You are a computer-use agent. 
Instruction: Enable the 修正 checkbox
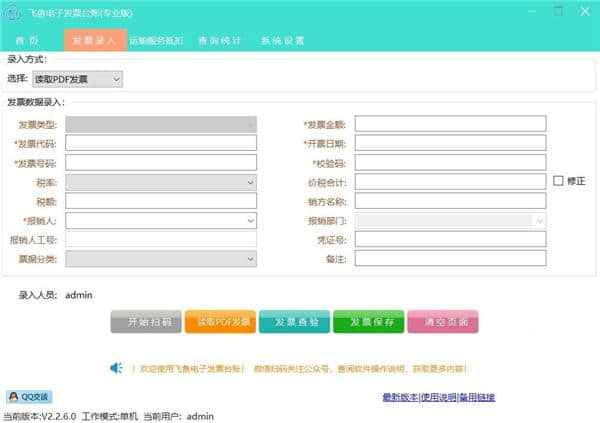click(559, 181)
